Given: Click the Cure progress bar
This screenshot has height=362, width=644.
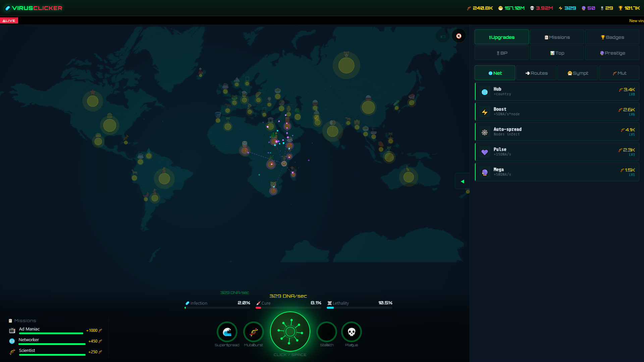Looking at the screenshot, I should point(288,307).
